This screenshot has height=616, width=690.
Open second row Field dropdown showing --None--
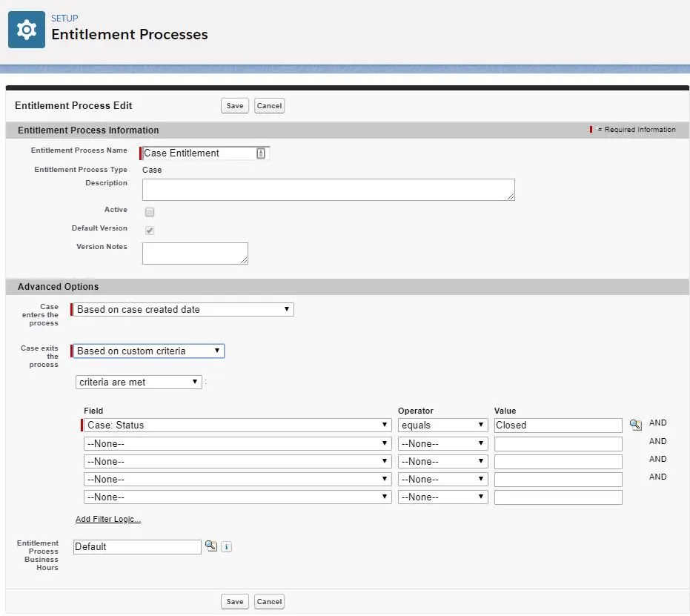[238, 443]
